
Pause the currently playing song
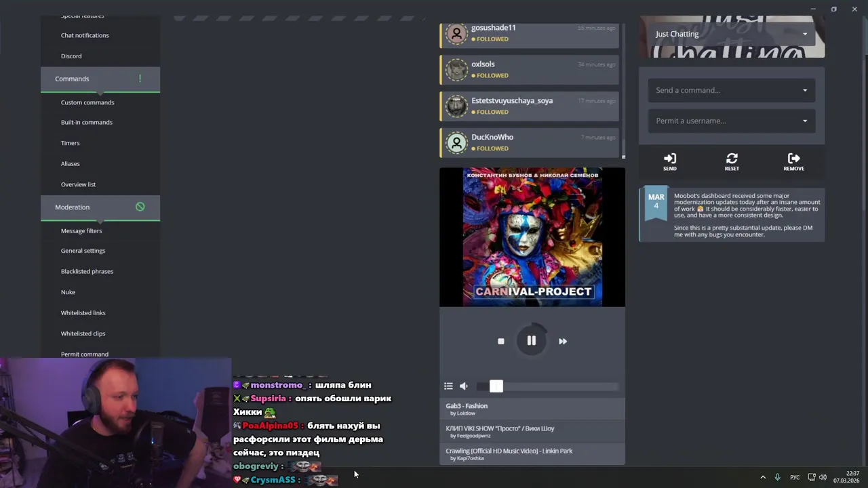pos(532,341)
